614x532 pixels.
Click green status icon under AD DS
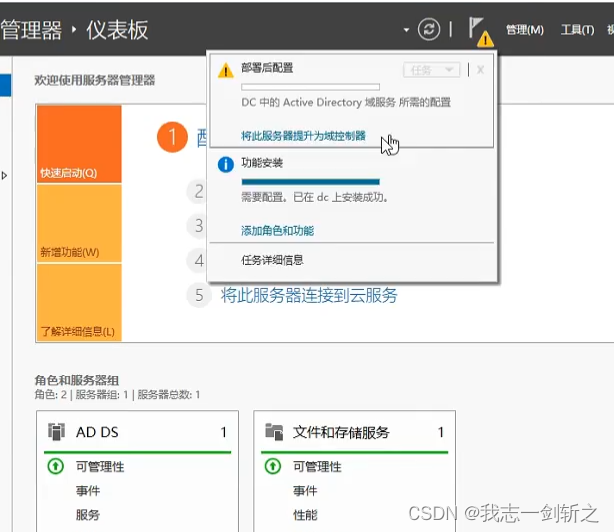click(x=56, y=466)
